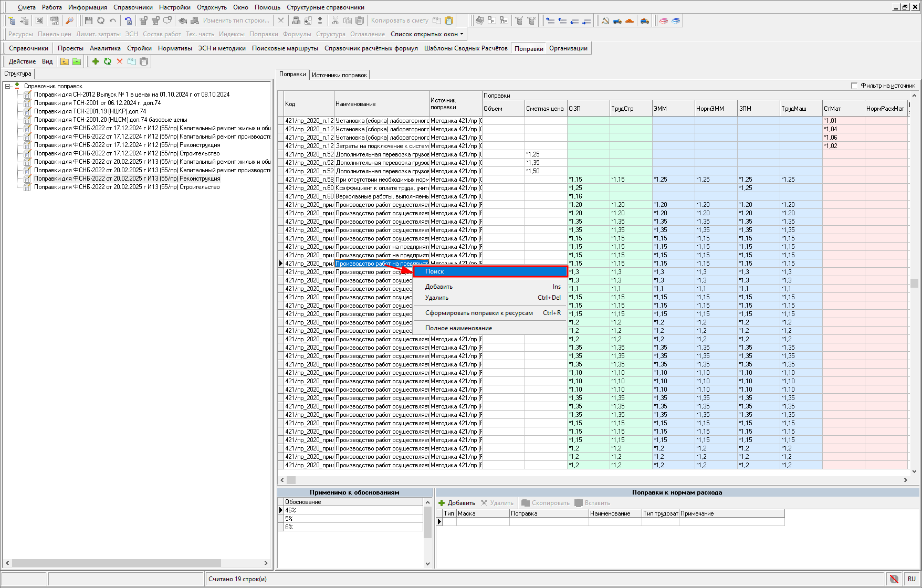
Task: Click the green refresh arrows icon
Action: [x=108, y=61]
